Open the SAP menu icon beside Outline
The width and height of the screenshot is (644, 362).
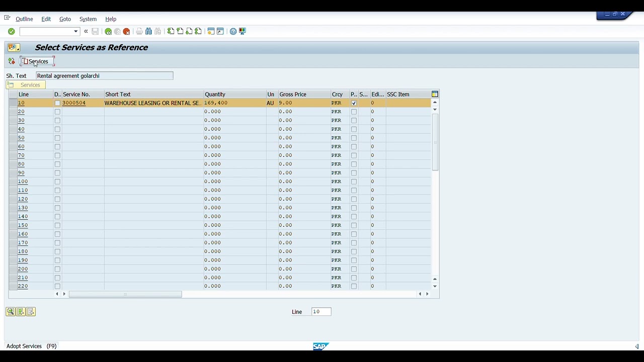7,18
